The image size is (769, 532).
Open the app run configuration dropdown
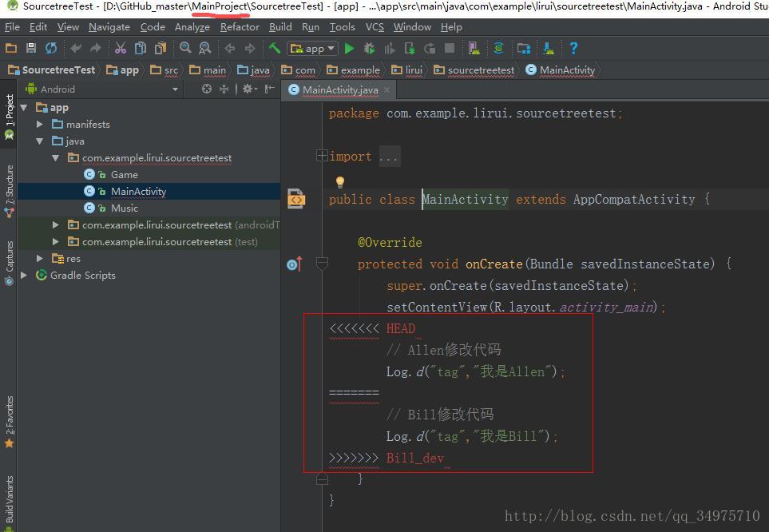click(x=313, y=49)
